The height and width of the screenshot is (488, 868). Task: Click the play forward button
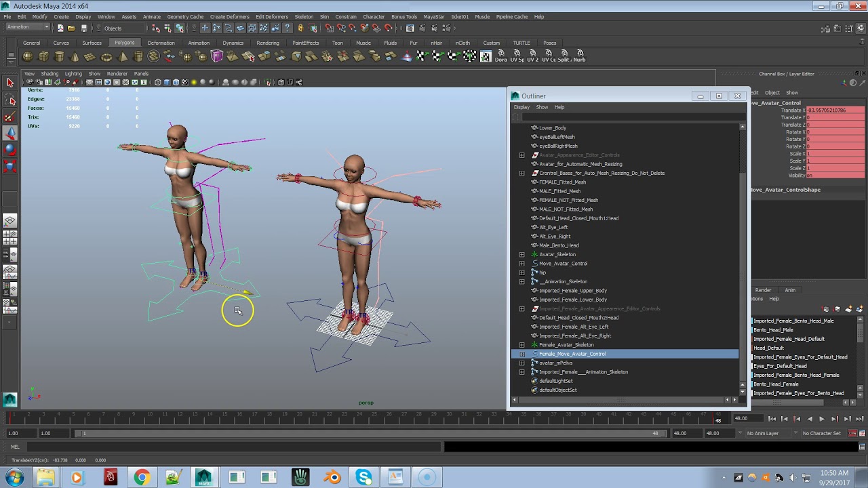pos(822,419)
